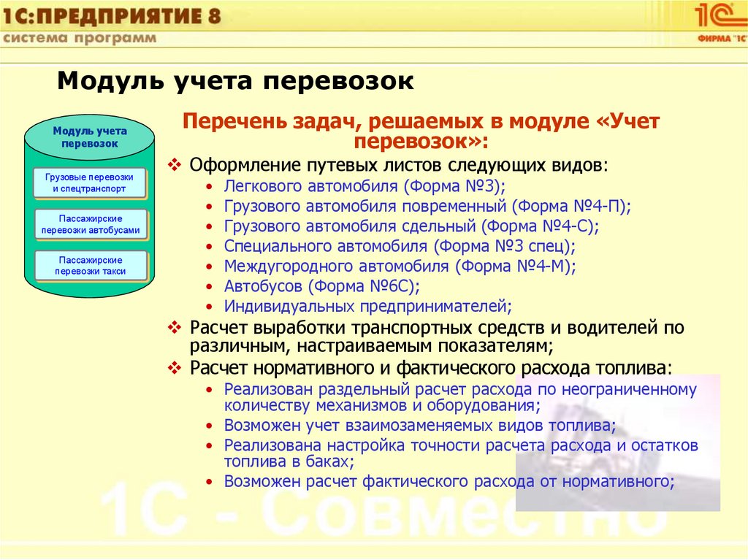The image size is (748, 560).
Task: Click 'Автобусов (Форма №6С)' item
Action: pyautogui.click(x=322, y=286)
